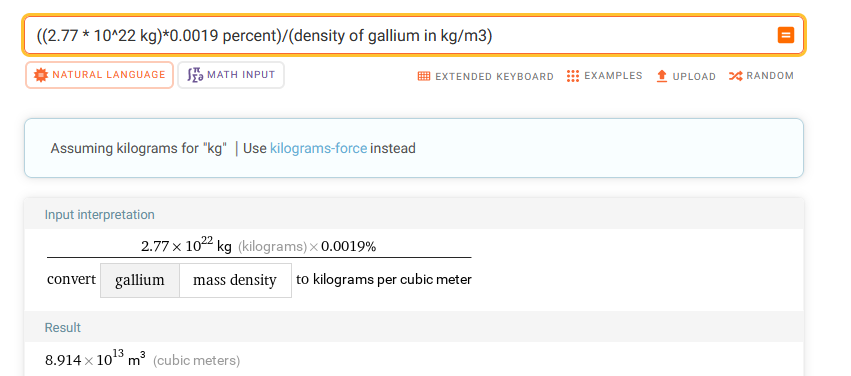Viewport: 851px width, 376px height.
Task: Click the Examples dotted grid icon
Action: point(573,76)
